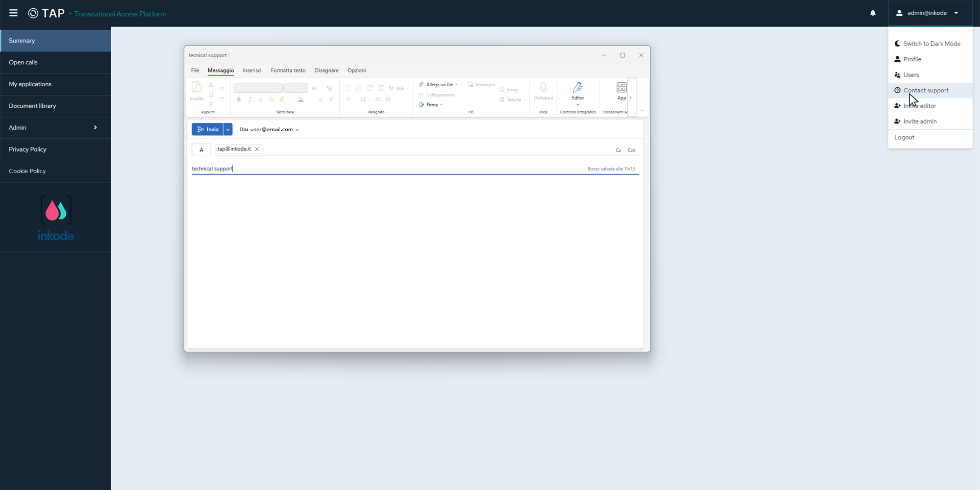The width and height of the screenshot is (980, 490).
Task: Open the hamburger menu in the header
Action: click(x=13, y=13)
